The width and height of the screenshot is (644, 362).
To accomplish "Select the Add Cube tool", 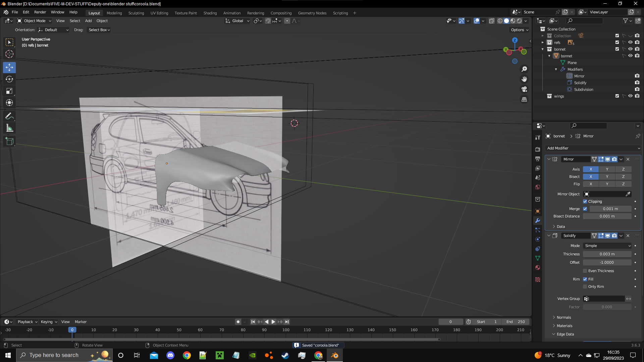I will tap(9, 141).
